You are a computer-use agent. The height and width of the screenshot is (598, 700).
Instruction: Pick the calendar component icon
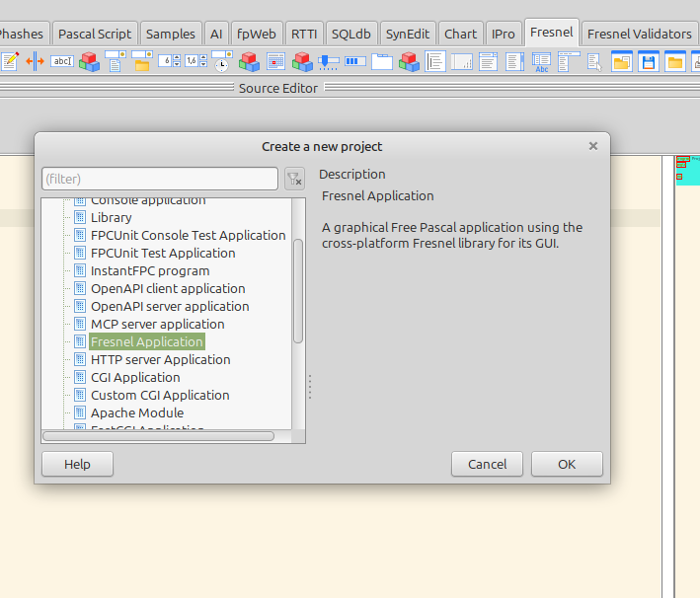pyautogui.click(x=275, y=61)
